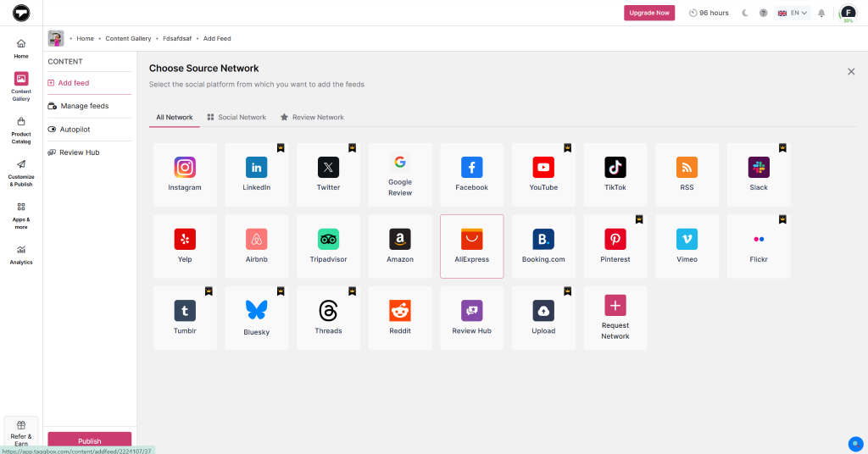This screenshot has height=454, width=868.
Task: Pick the TikTok network
Action: tap(615, 174)
